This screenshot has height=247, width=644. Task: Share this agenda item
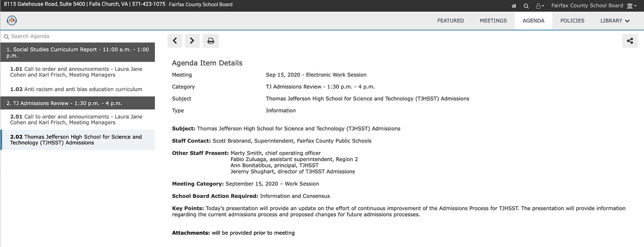630,41
